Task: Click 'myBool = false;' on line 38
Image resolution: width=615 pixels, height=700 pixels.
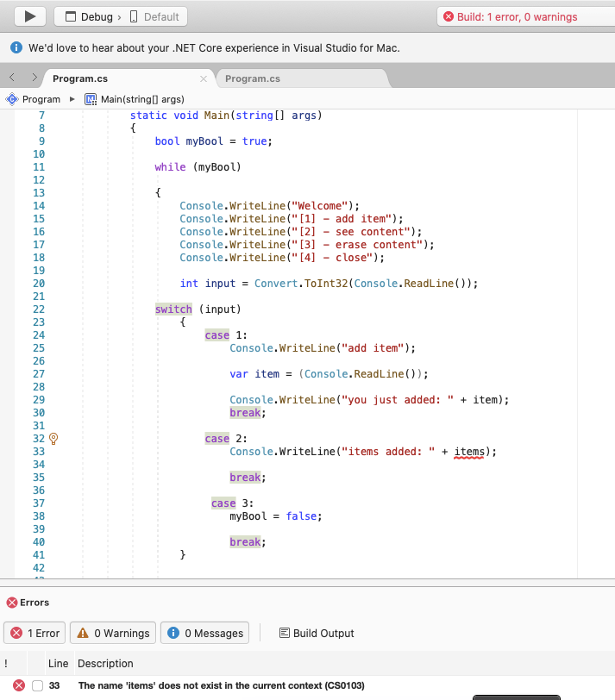Action: tap(275, 516)
